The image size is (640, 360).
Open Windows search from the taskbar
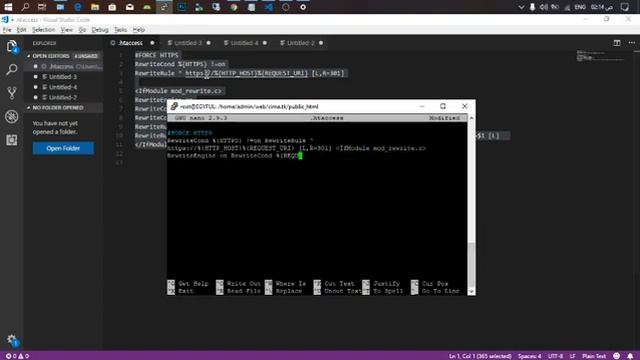click(x=25, y=7)
